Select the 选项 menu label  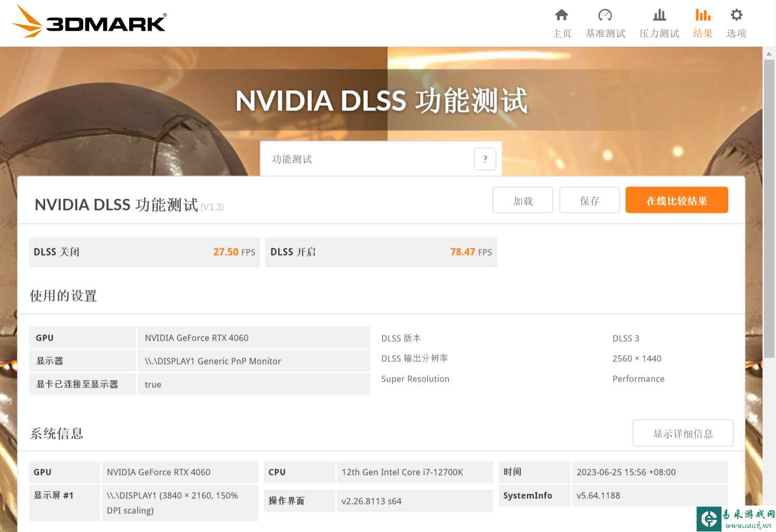click(736, 33)
